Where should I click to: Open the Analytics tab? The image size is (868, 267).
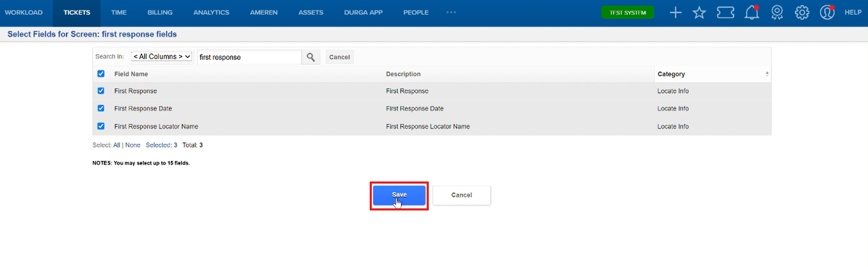211,12
